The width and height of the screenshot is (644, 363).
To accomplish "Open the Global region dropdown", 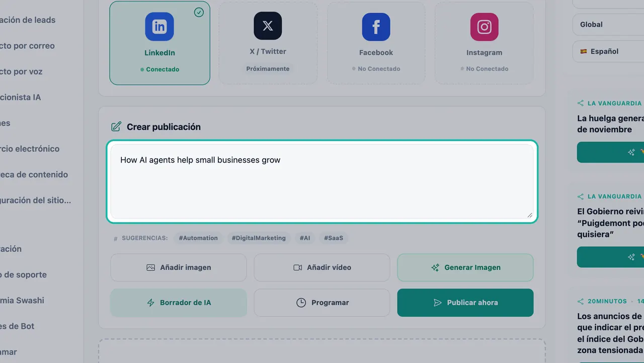I will click(608, 25).
